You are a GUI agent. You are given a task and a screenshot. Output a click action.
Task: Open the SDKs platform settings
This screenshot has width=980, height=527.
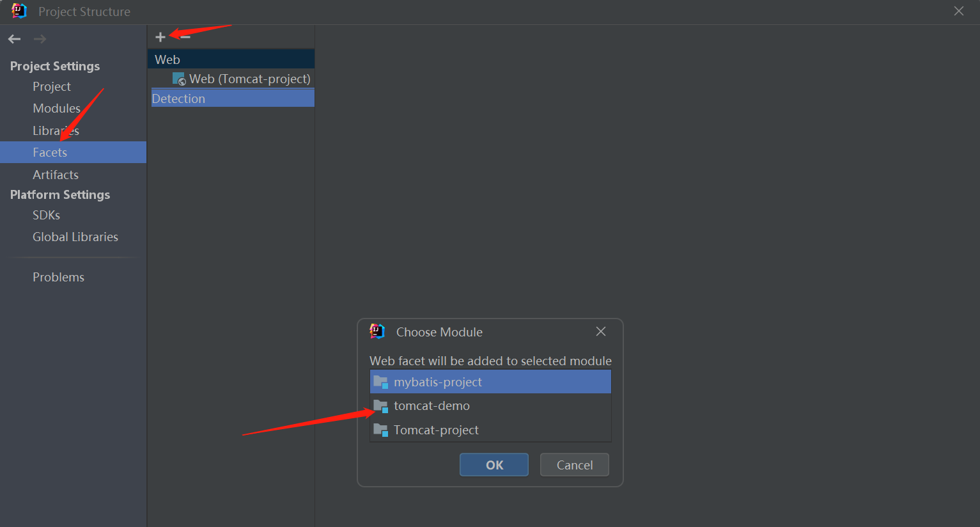[46, 215]
